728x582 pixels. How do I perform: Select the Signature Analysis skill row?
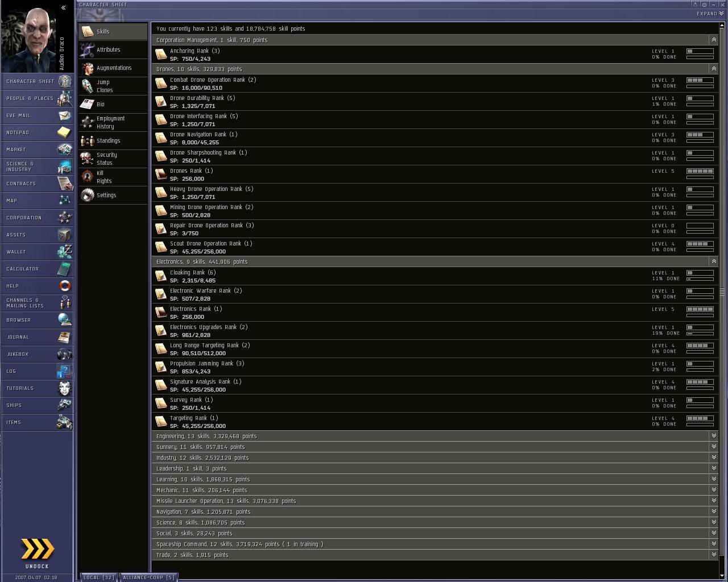pos(435,385)
